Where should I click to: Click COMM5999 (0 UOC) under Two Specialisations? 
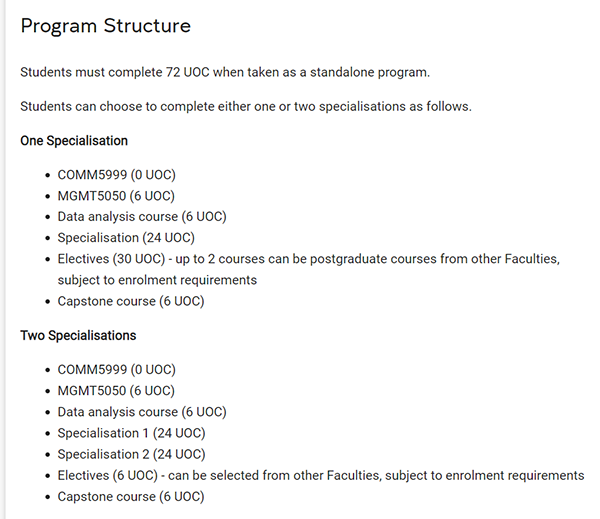click(116, 369)
